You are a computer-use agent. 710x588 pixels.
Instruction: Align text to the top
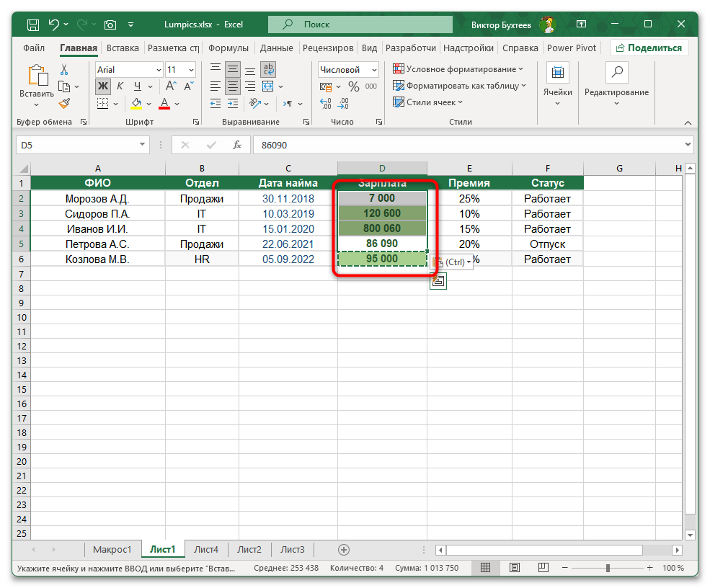pos(216,69)
